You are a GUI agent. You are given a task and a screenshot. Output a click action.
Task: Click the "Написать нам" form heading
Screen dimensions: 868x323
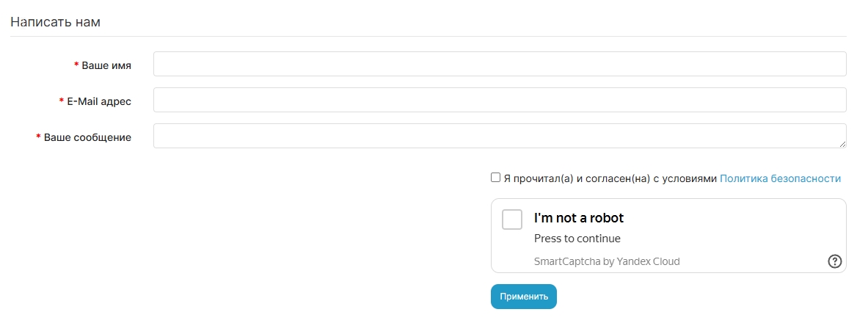click(x=55, y=22)
